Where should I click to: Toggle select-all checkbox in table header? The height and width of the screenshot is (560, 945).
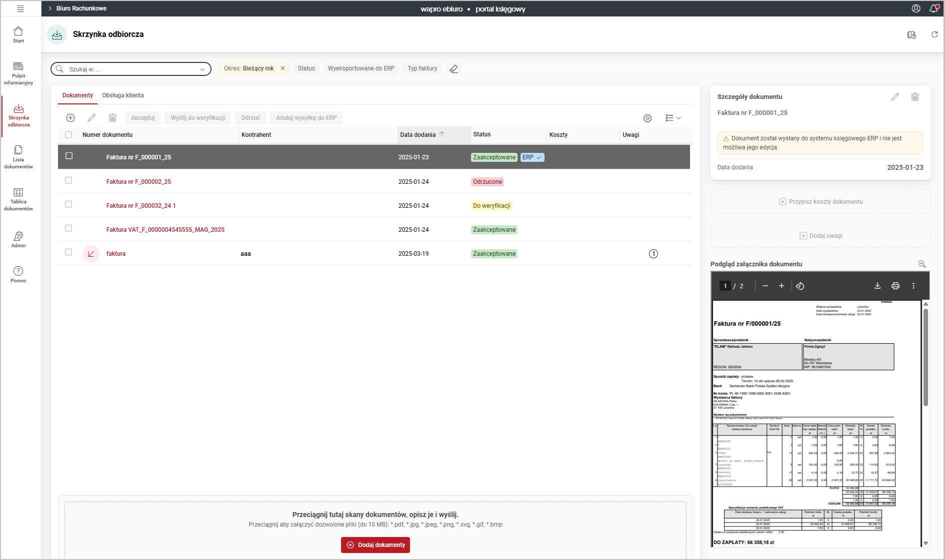point(68,135)
